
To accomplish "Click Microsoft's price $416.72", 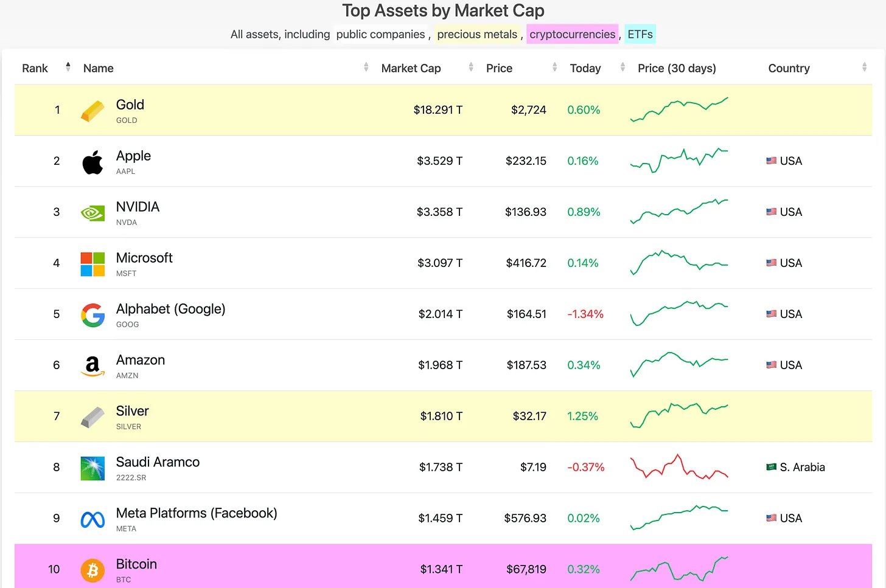I will click(526, 263).
